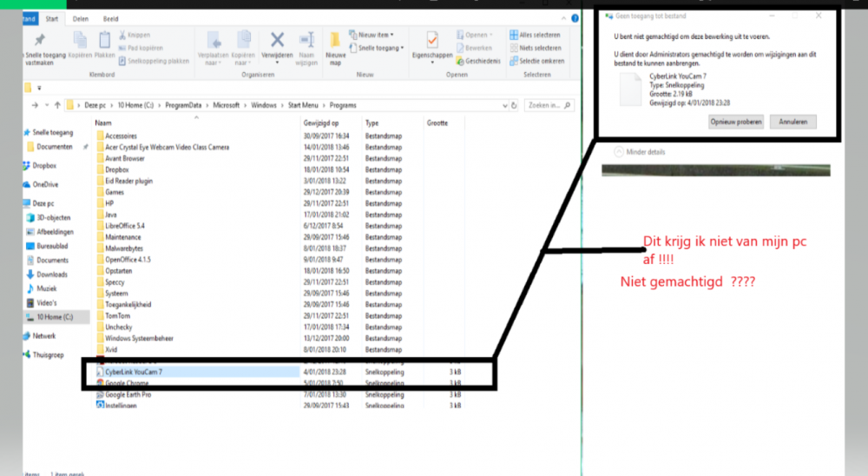Refresh the folder view
868x476 pixels.
point(514,105)
